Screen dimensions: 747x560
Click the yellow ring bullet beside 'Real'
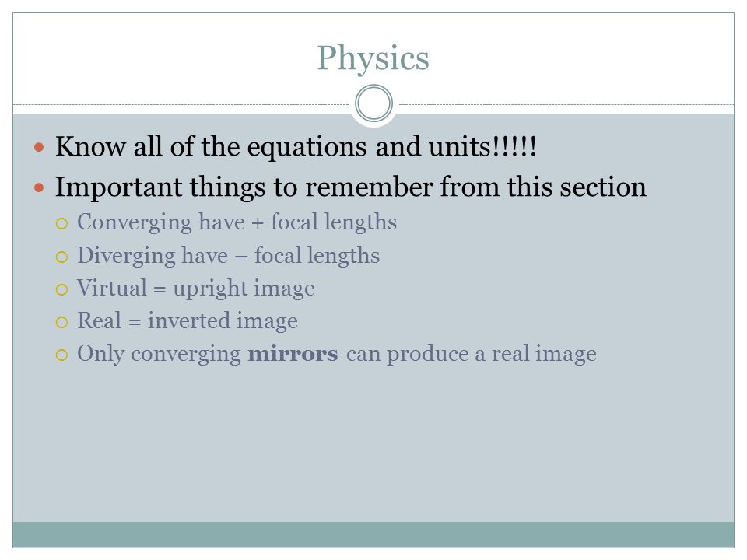[62, 322]
